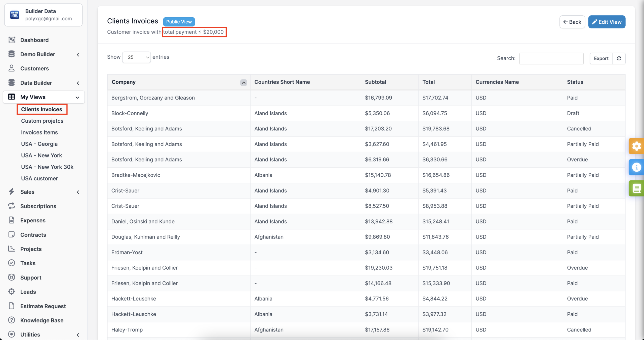This screenshot has height=340, width=644.
Task: Click the Edit View button
Action: click(x=607, y=22)
